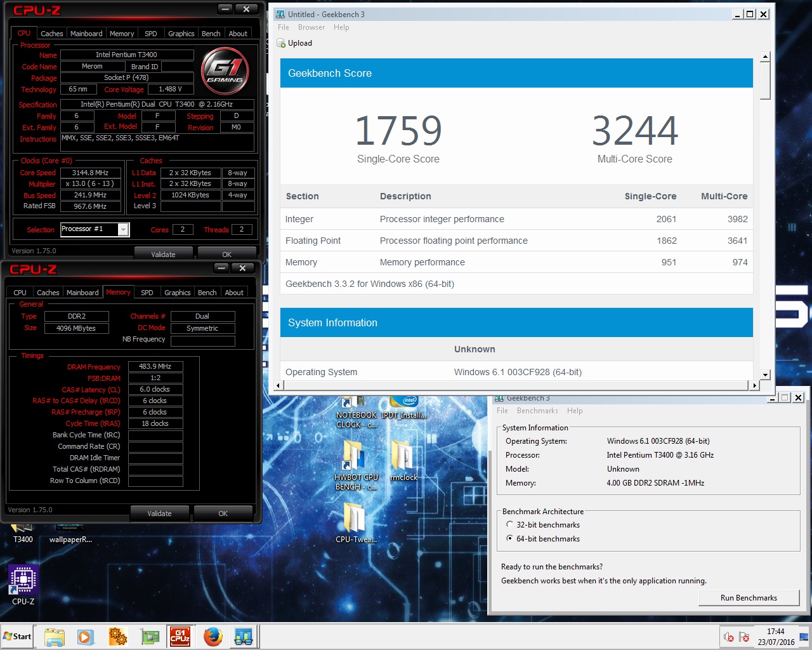The image size is (812, 650).
Task: Switch to Mainboard tab in top CPU-Z
Action: tap(86, 34)
